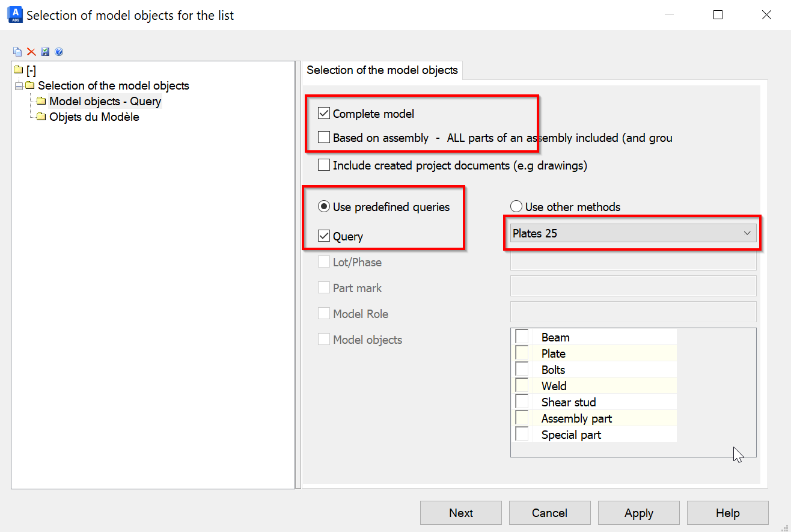Click the red Delete icon in the toolbar
Screen dimensions: 791x532
31,52
